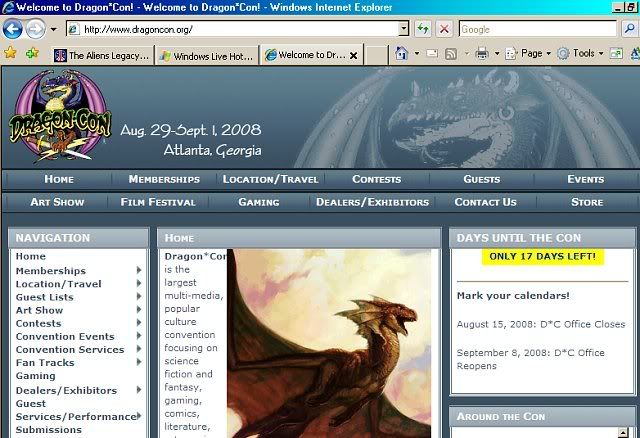The image size is (640, 438).
Task: Open Favorites Center star icon
Action: [x=10, y=53]
